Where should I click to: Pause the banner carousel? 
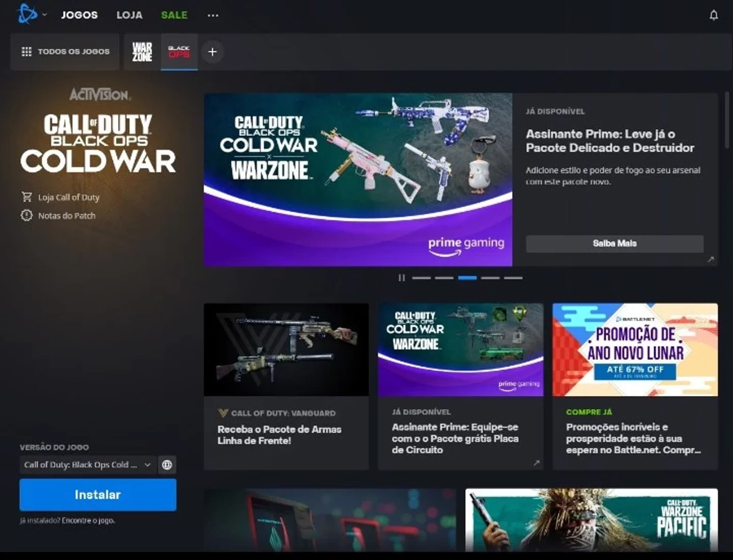coord(401,278)
